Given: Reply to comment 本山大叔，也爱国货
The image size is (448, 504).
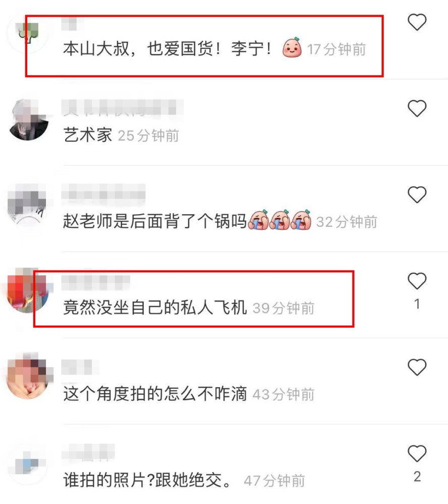Looking at the screenshot, I should coord(167,49).
